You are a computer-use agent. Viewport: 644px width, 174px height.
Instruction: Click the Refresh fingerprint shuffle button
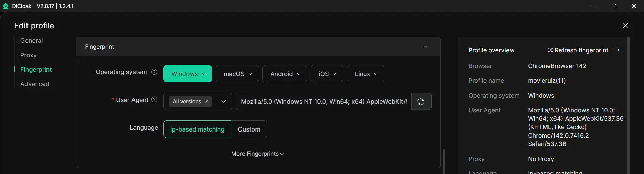(x=578, y=50)
